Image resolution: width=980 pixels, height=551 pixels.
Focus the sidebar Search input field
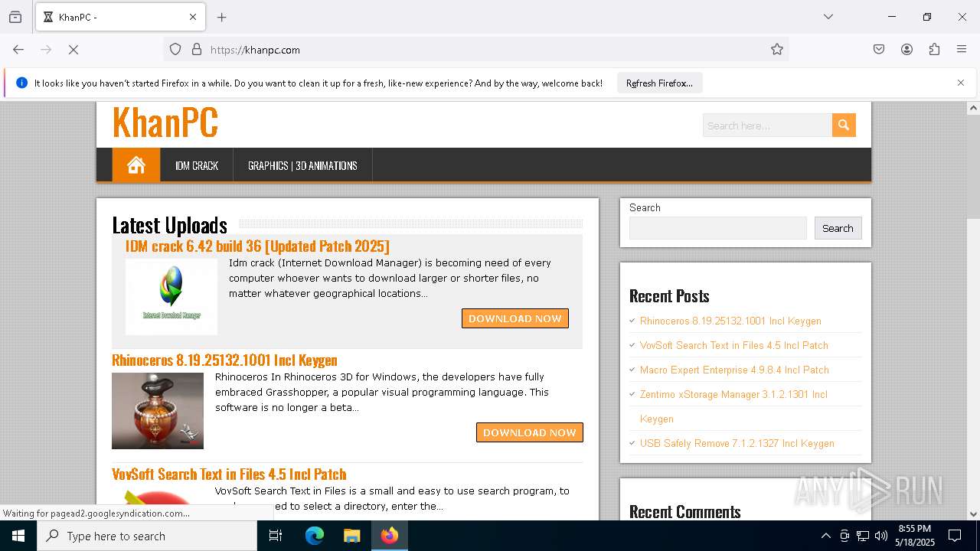[718, 228]
